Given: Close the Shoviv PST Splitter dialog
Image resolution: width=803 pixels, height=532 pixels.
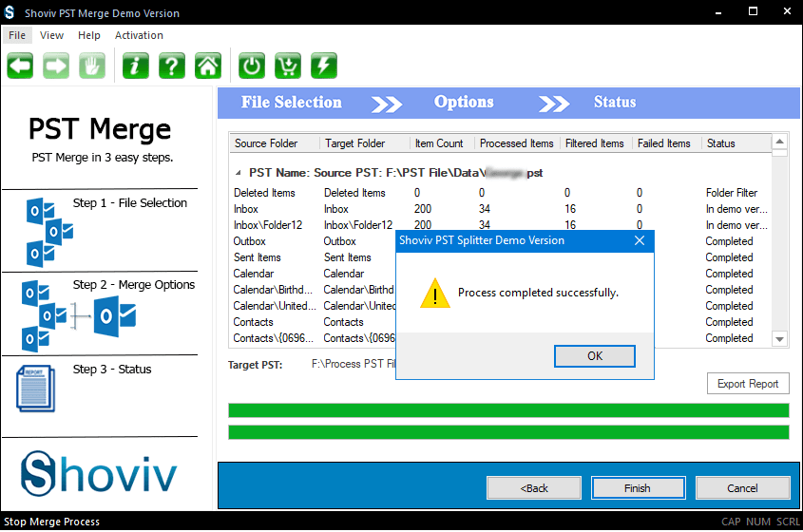Looking at the screenshot, I should (640, 240).
